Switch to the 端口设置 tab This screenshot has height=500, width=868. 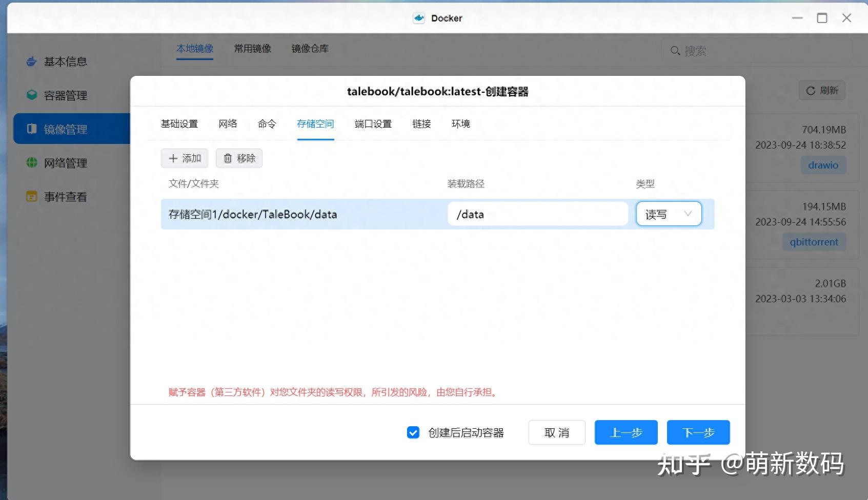tap(373, 123)
